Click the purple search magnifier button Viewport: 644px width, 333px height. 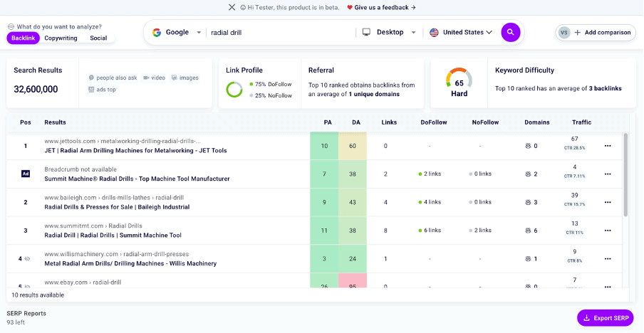point(511,32)
